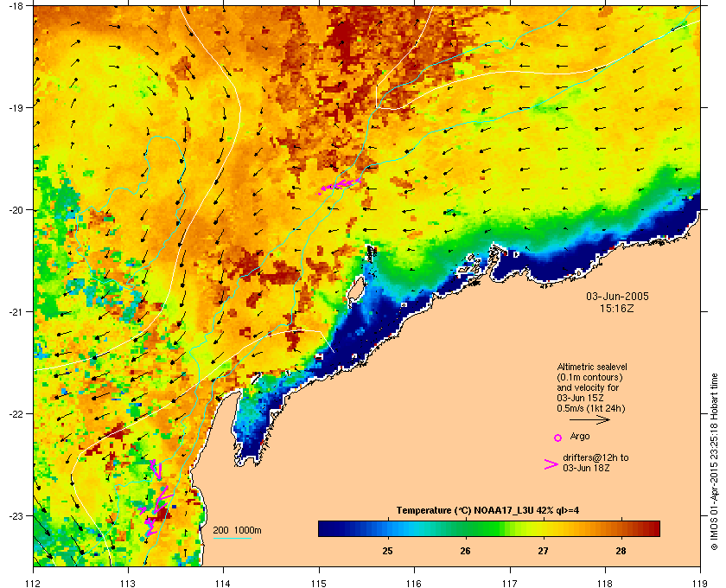Image resolution: width=726 pixels, height=588 pixels.
Task: Click the '(0.1m contours)' legend line
Action: pos(589,377)
